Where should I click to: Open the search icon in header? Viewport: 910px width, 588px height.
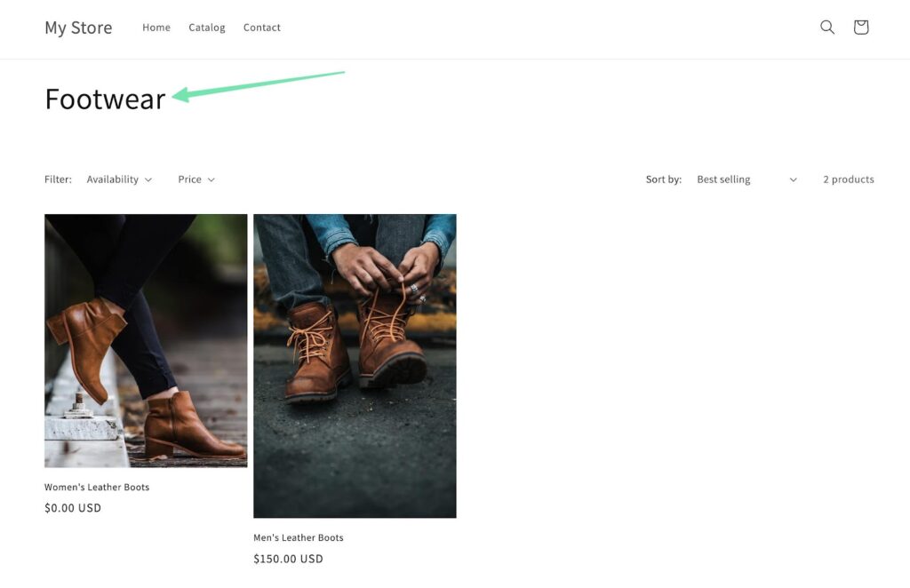pos(826,28)
